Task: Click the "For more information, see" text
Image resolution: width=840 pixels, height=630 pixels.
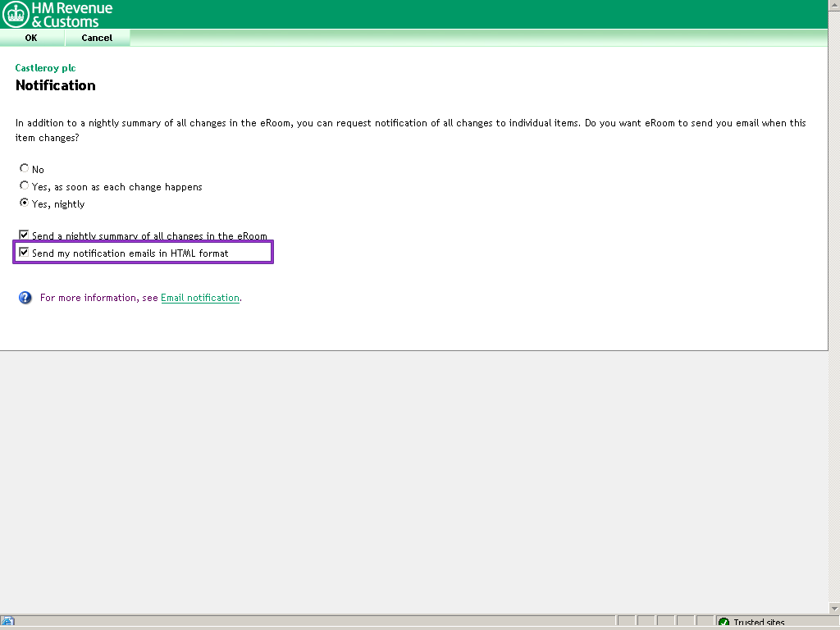Action: coord(98,298)
